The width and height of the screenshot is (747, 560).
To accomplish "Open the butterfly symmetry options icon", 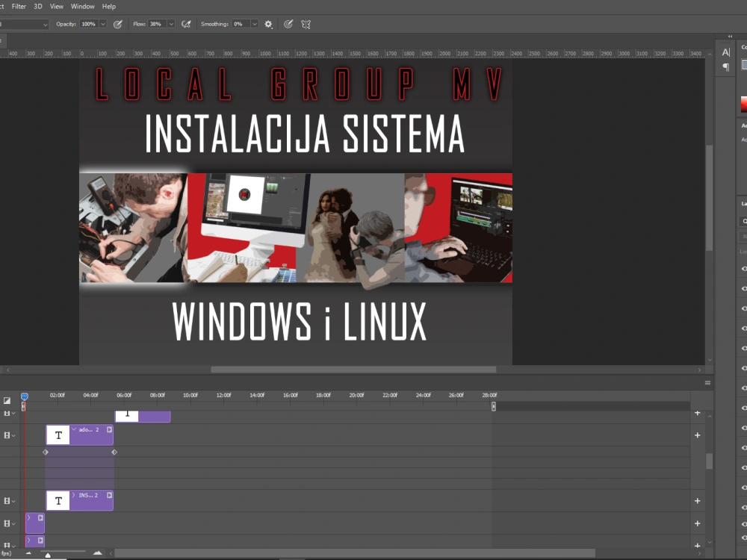I will [306, 24].
